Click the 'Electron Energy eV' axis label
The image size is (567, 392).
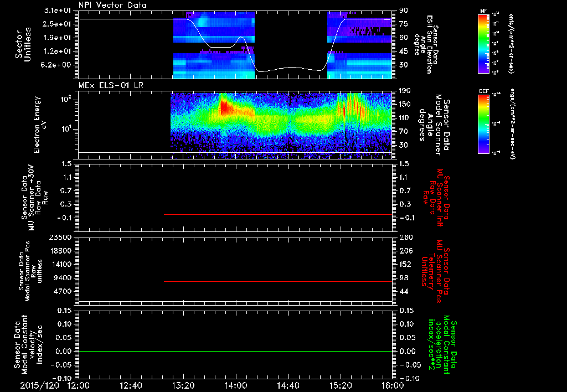click(x=40, y=125)
